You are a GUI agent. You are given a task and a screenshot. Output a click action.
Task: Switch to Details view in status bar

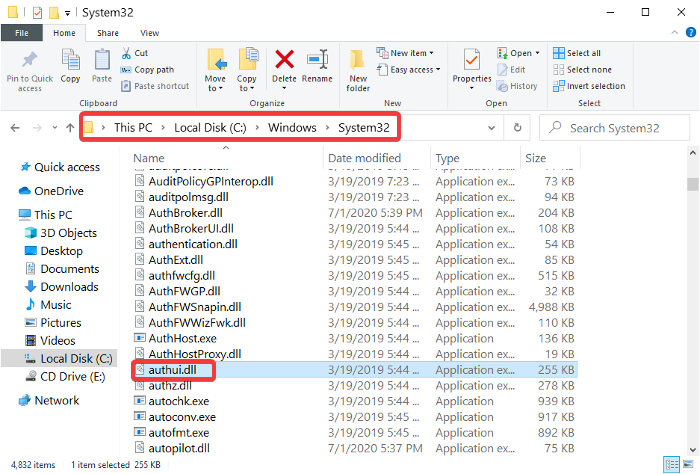tap(671, 465)
